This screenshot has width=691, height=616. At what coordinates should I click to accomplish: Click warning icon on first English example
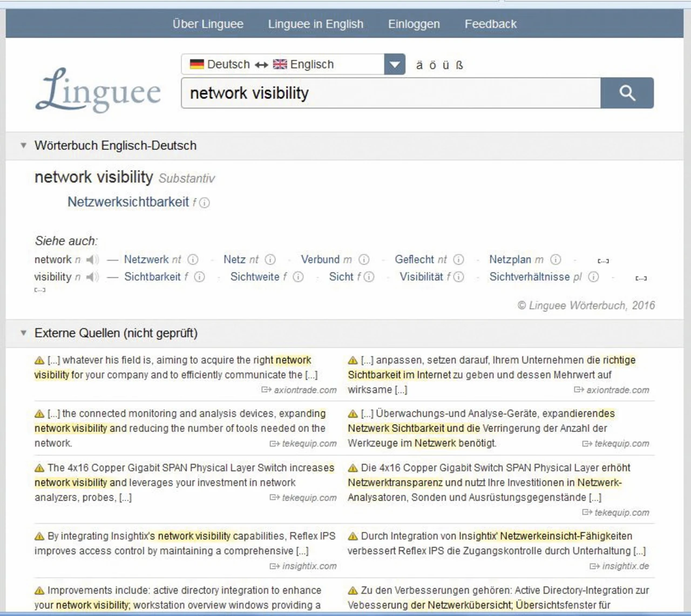39,360
